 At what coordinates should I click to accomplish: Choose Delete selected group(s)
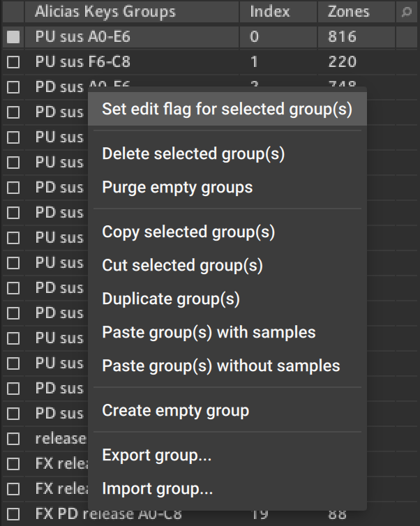point(193,153)
